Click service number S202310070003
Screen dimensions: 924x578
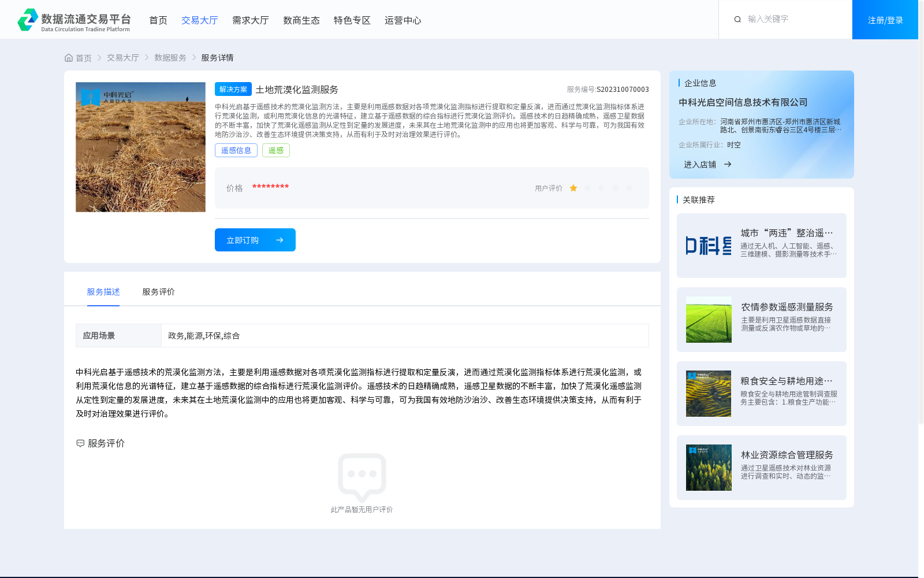(623, 90)
